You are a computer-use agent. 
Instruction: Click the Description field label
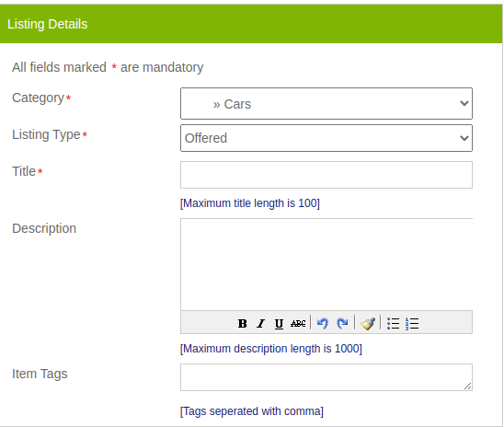[44, 228]
